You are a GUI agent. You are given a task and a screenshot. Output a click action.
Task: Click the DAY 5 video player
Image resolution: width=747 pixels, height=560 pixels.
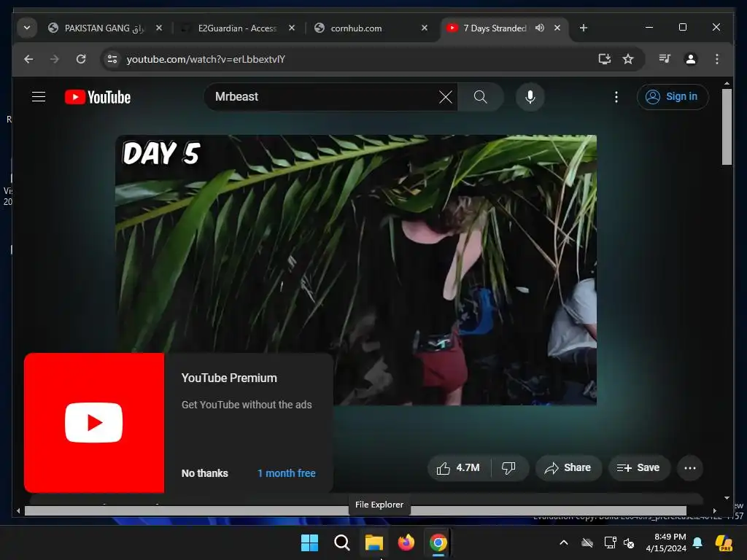click(x=356, y=270)
